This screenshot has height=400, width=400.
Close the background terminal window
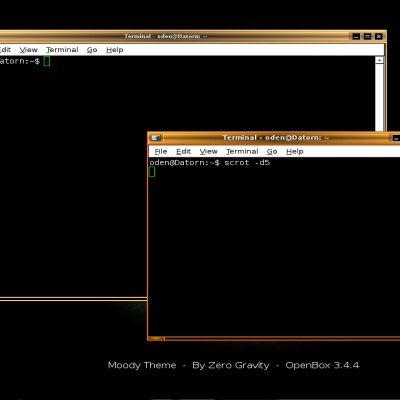(x=379, y=36)
